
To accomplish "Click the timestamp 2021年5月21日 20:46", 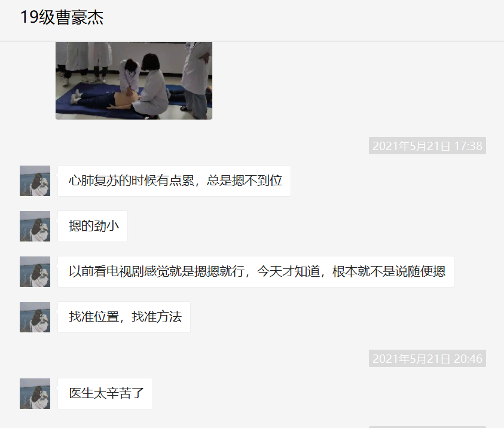I will [x=427, y=359].
